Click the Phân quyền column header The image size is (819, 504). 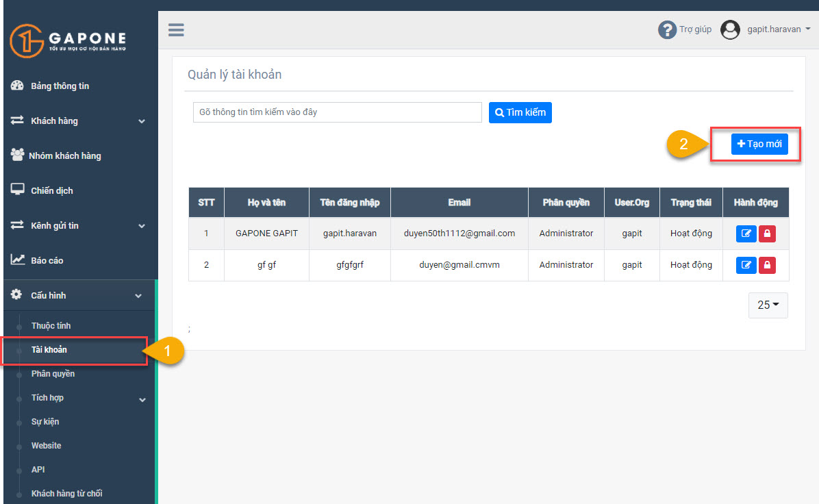coord(566,203)
